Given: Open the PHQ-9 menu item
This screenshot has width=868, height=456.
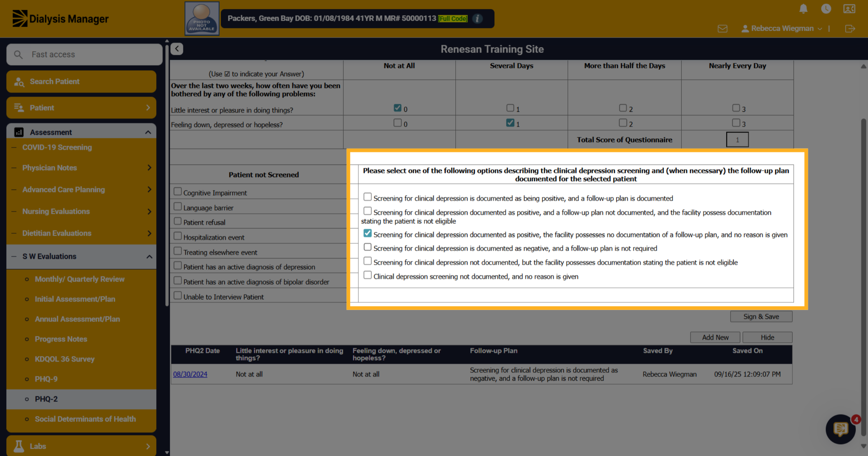Looking at the screenshot, I should click(46, 379).
